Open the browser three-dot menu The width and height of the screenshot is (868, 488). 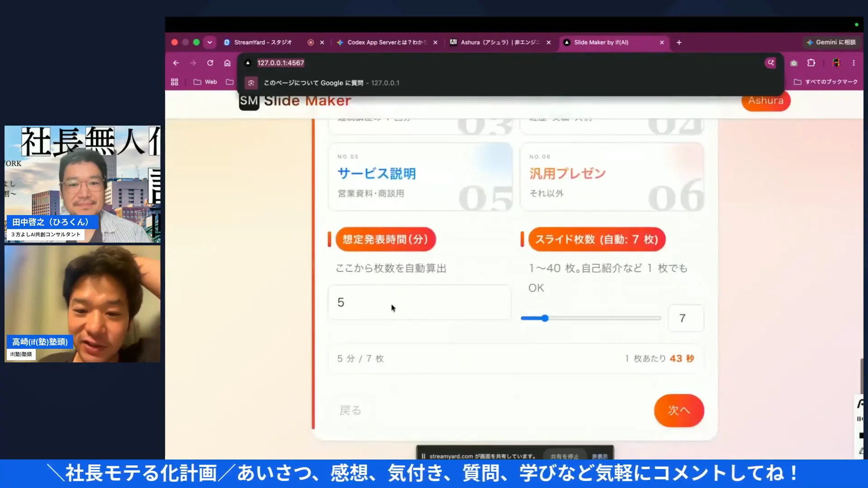[x=854, y=63]
